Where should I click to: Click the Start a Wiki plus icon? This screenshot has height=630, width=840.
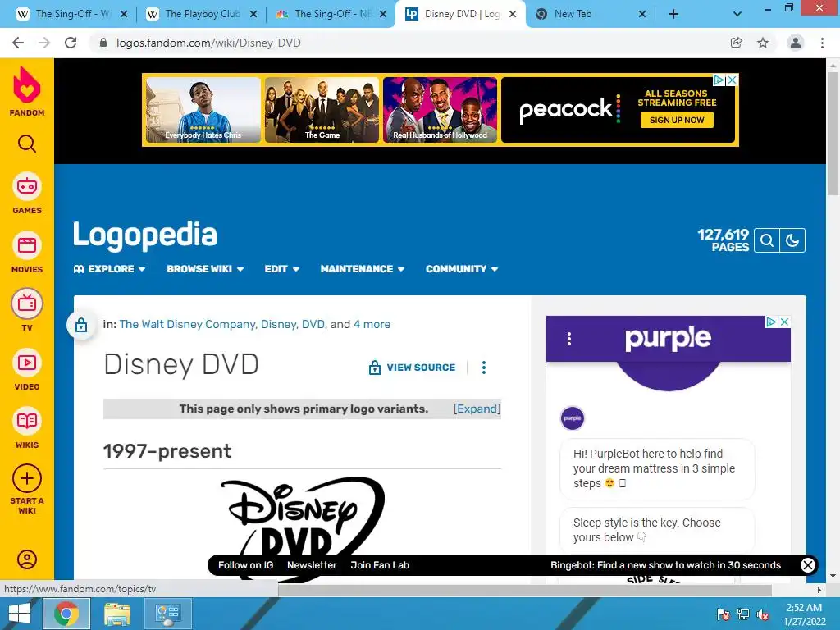click(27, 478)
